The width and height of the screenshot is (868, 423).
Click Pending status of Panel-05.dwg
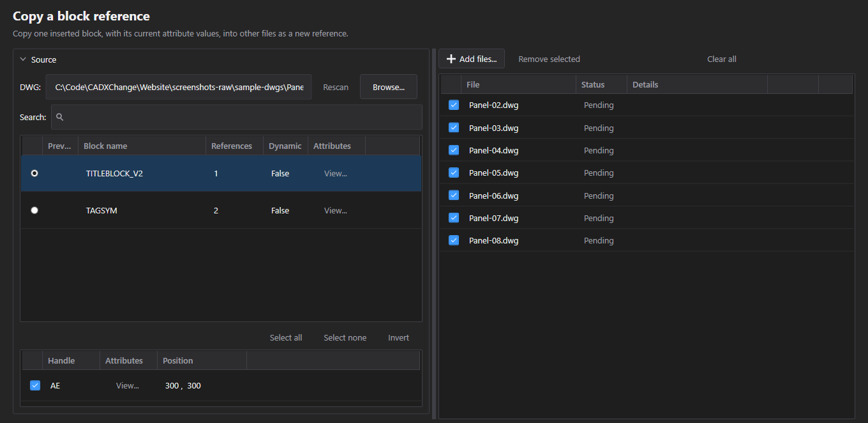599,173
